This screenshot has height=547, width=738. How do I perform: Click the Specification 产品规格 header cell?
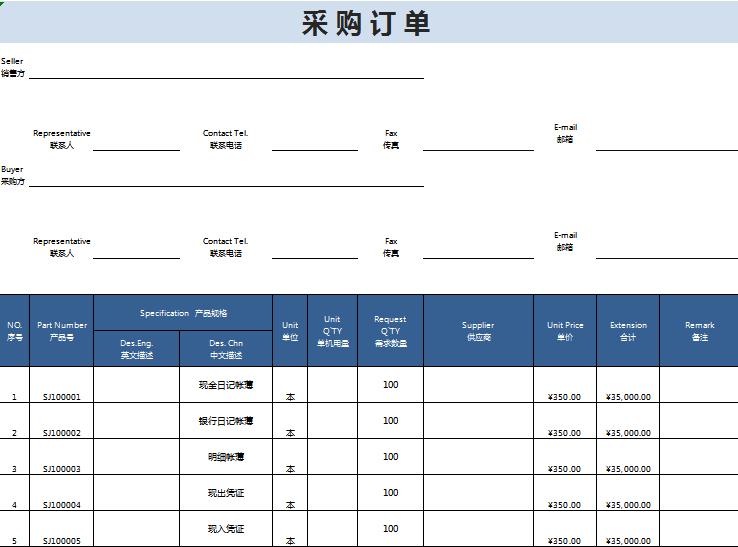[x=183, y=313]
